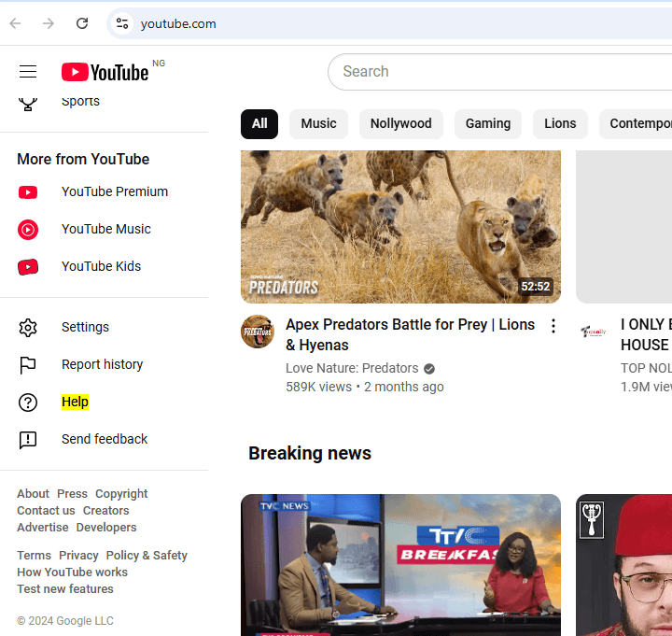The image size is (672, 636).
Task: Open Report history from the sidebar
Action: [x=104, y=365]
